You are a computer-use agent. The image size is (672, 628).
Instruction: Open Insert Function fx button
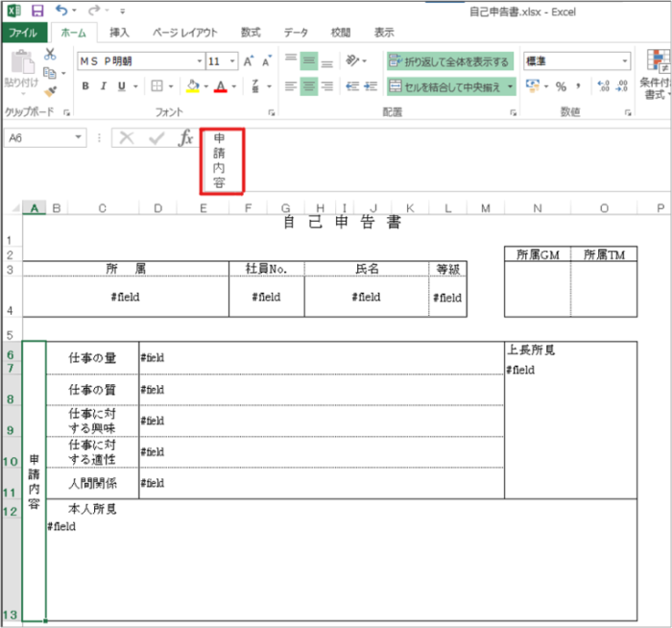tap(185, 138)
